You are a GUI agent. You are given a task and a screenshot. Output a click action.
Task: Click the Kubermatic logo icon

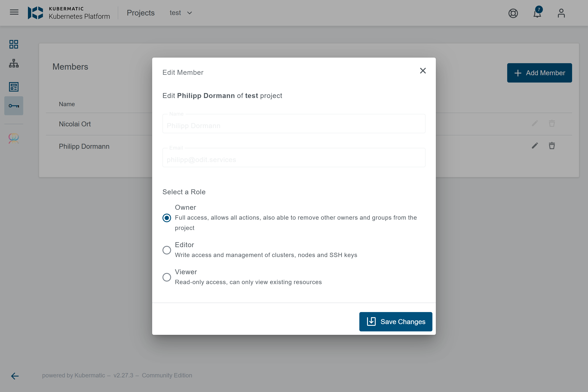35,13
